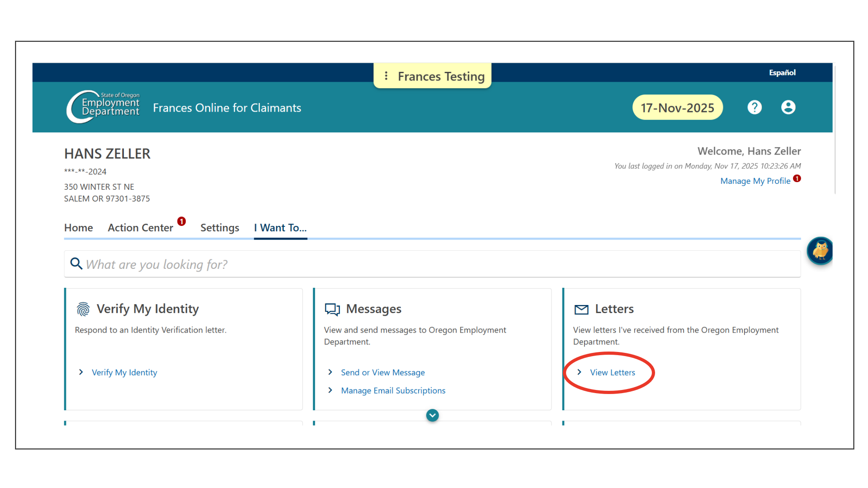
Task: Open the View Letters link
Action: pyautogui.click(x=613, y=372)
